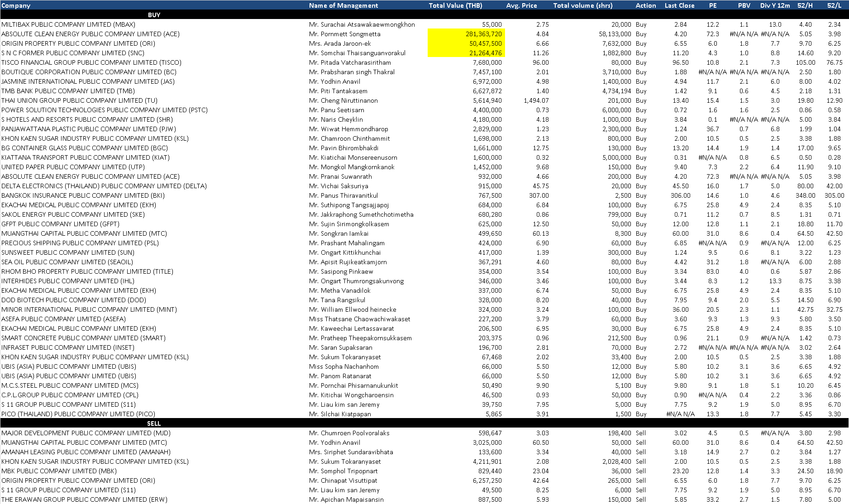Click the 52/H column header
This screenshot has width=849, height=504.
point(805,5)
